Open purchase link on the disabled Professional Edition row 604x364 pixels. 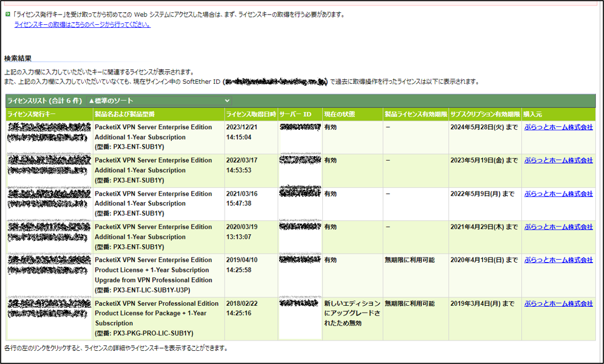[558, 303]
